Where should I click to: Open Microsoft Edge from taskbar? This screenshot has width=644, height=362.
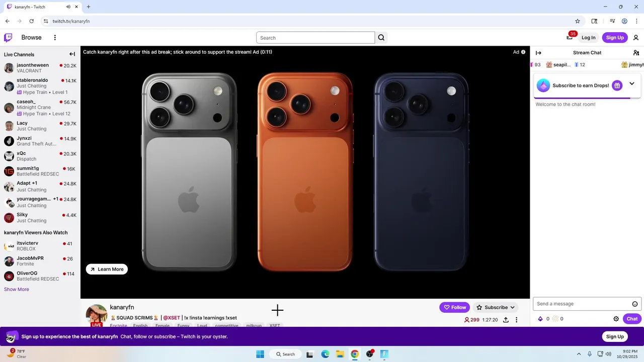(325, 354)
